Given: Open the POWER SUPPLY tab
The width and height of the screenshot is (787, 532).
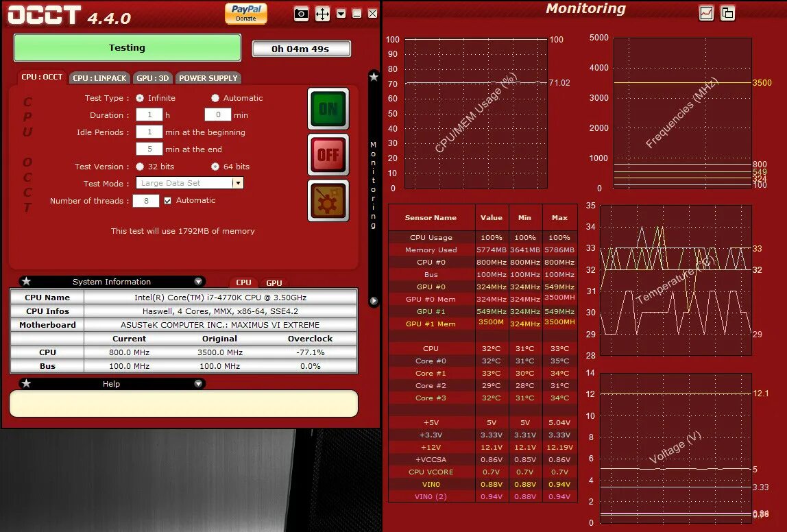Looking at the screenshot, I should [208, 77].
